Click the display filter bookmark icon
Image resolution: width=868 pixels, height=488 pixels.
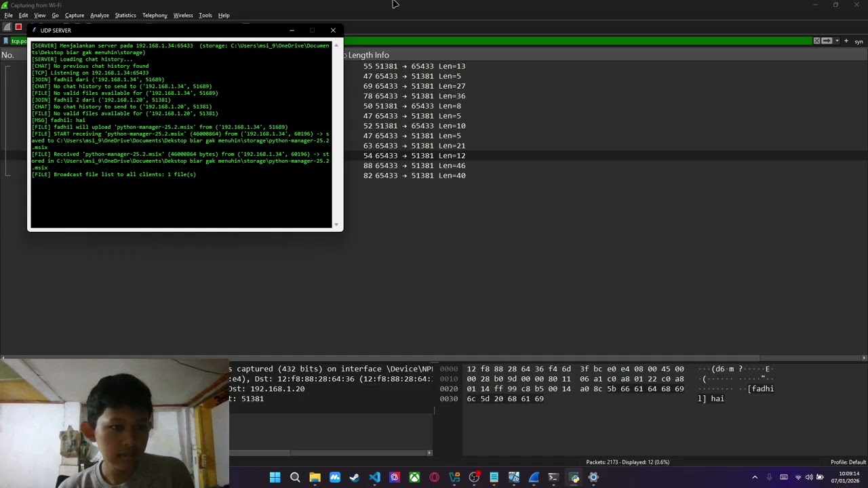point(6,41)
